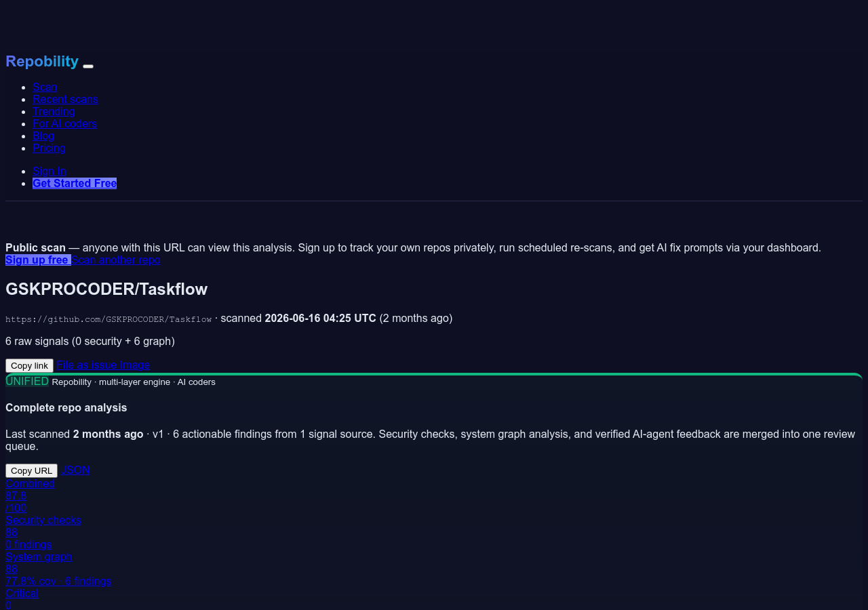Click Get Started Free button
This screenshot has width=868, height=610.
pos(75,183)
